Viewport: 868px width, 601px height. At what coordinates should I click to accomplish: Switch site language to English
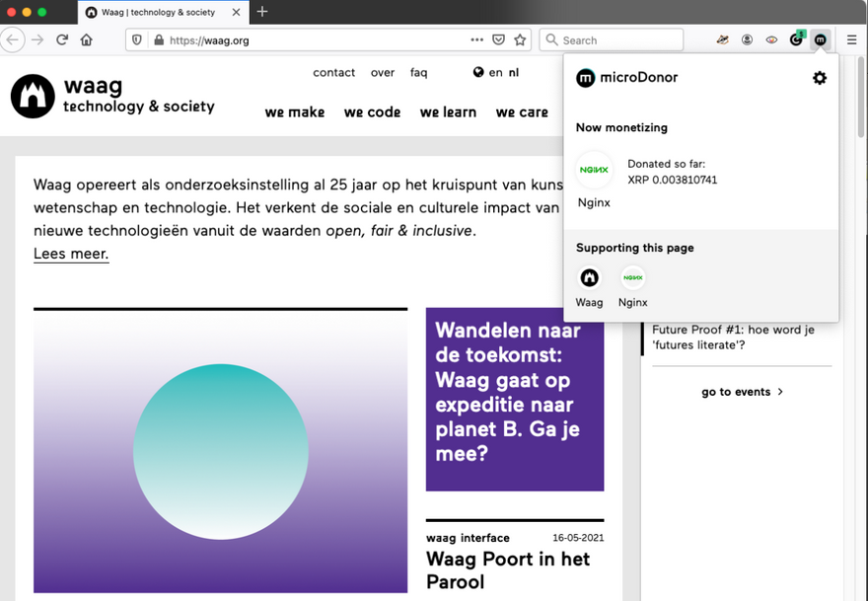click(x=495, y=72)
